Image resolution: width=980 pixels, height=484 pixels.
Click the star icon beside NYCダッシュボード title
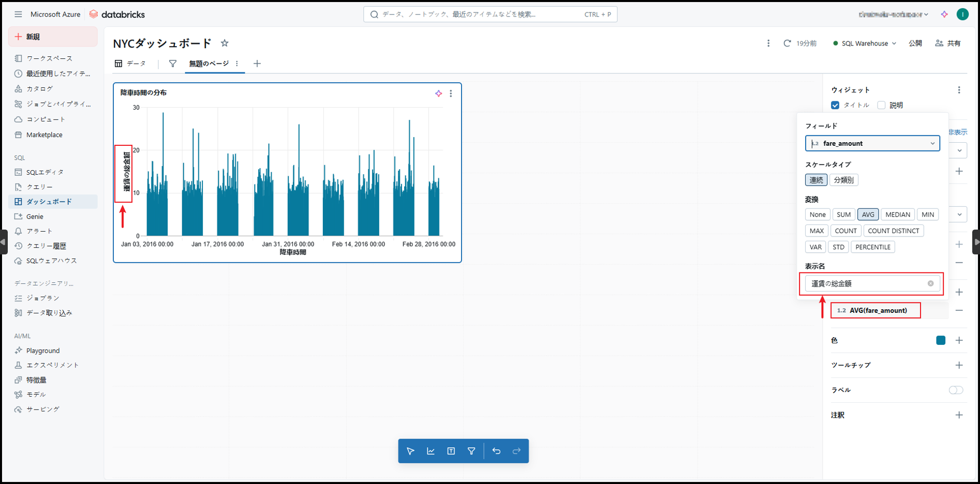click(x=225, y=43)
